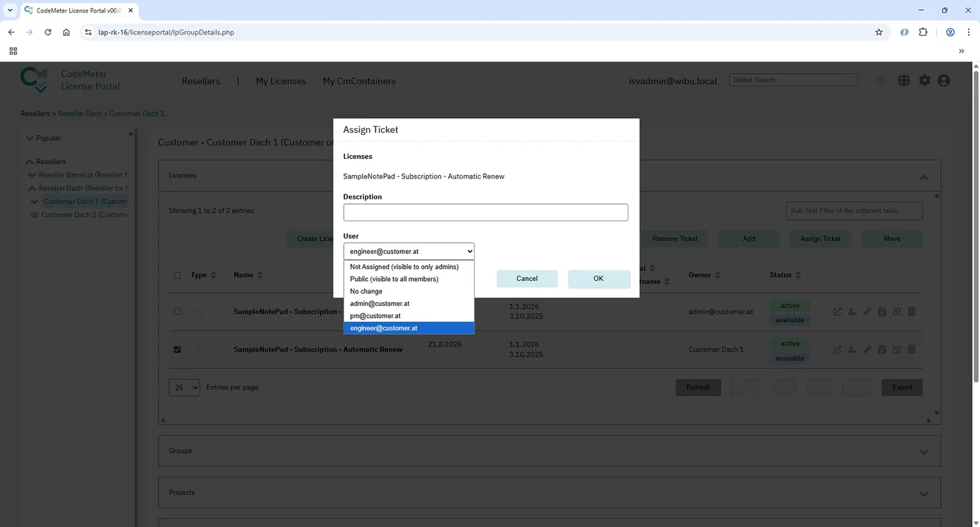
Task: Click the user account avatar icon
Action: [943, 80]
